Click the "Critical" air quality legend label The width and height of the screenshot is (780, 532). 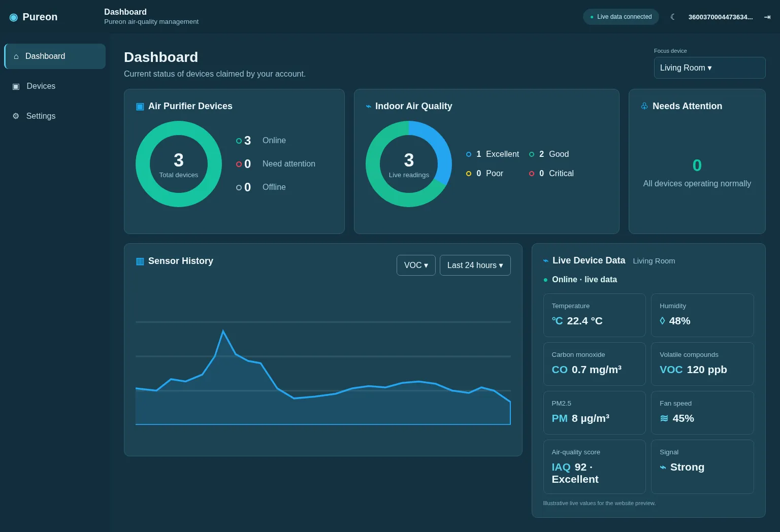click(x=561, y=173)
